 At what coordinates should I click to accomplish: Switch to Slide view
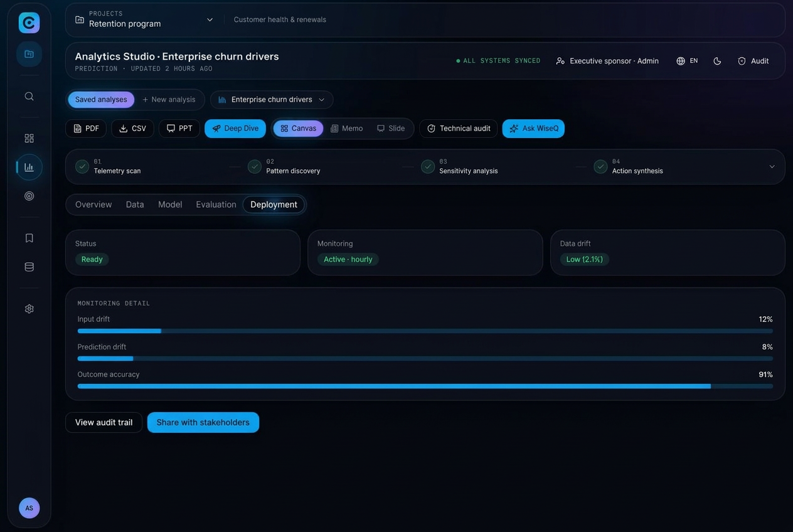click(x=391, y=129)
